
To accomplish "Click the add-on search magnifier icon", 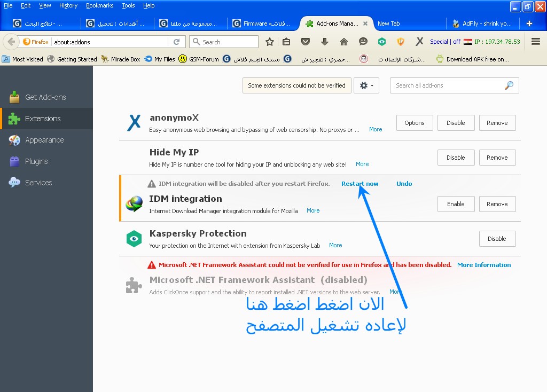I will click(x=509, y=85).
